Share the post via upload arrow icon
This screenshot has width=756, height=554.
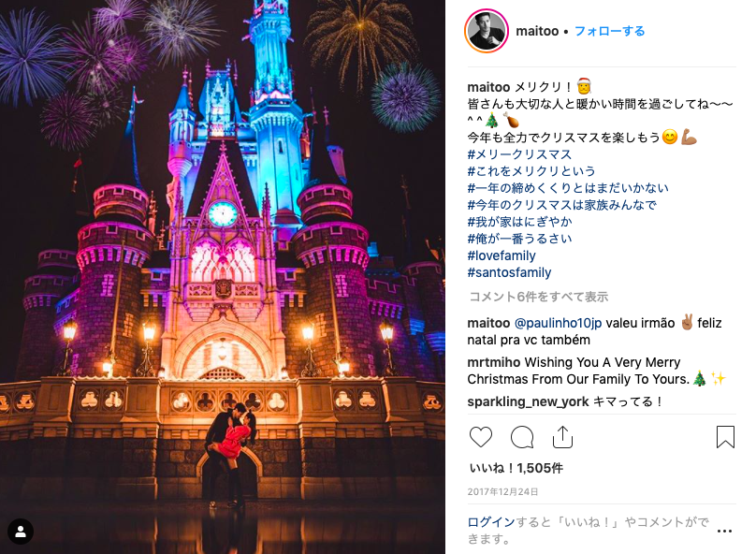[562, 437]
